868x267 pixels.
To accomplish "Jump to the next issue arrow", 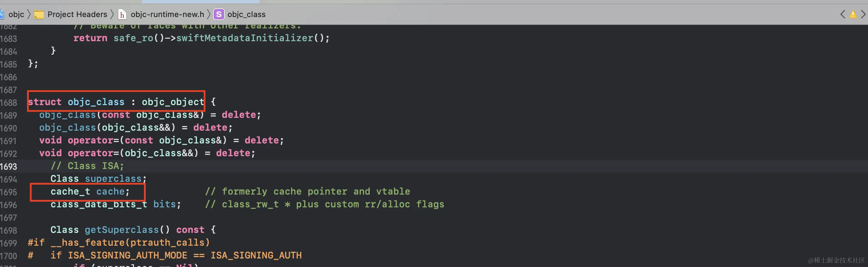I will tap(863, 15).
